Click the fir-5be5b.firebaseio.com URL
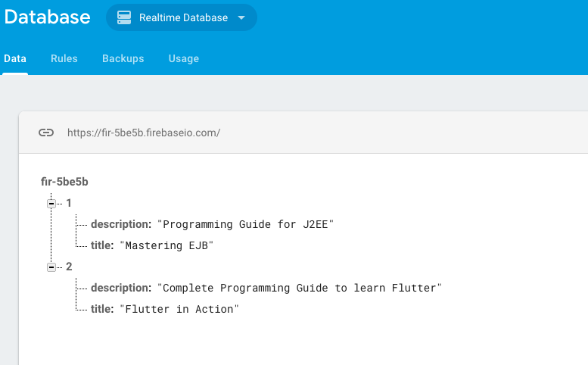 pyautogui.click(x=144, y=133)
